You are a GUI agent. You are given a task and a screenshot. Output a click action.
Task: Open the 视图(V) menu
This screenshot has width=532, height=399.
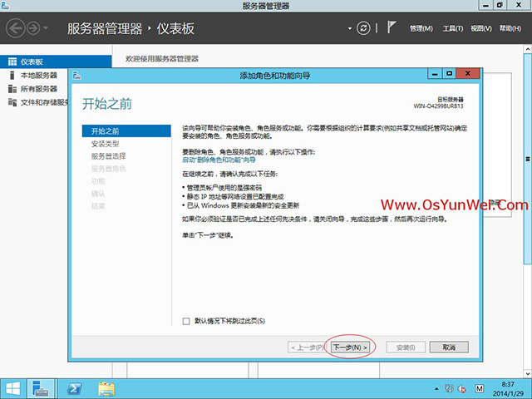[x=481, y=29]
